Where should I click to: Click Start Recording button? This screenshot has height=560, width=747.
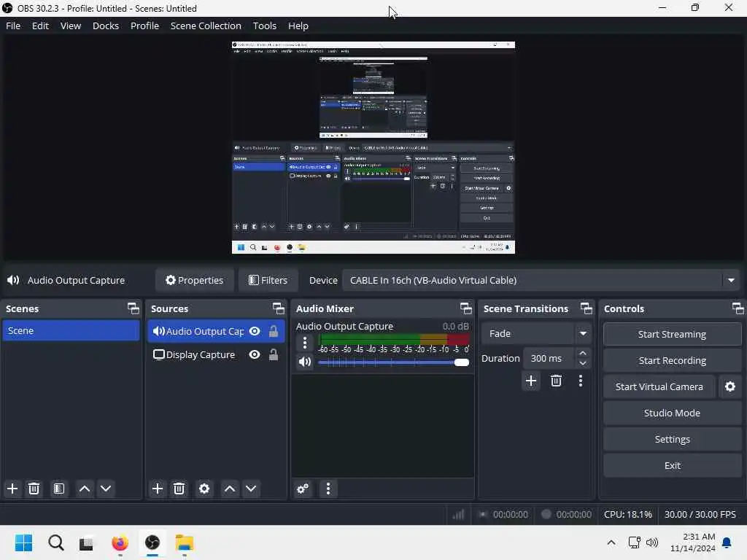[672, 360]
